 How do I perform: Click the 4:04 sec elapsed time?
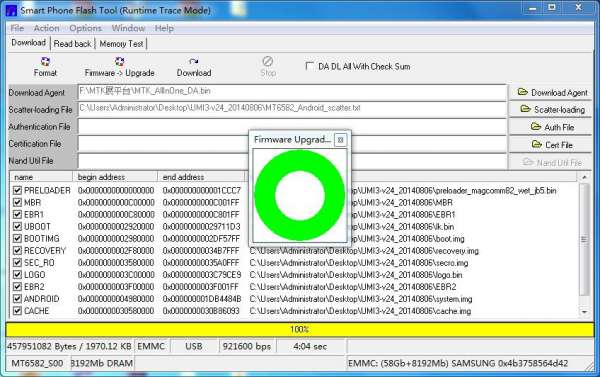310,346
